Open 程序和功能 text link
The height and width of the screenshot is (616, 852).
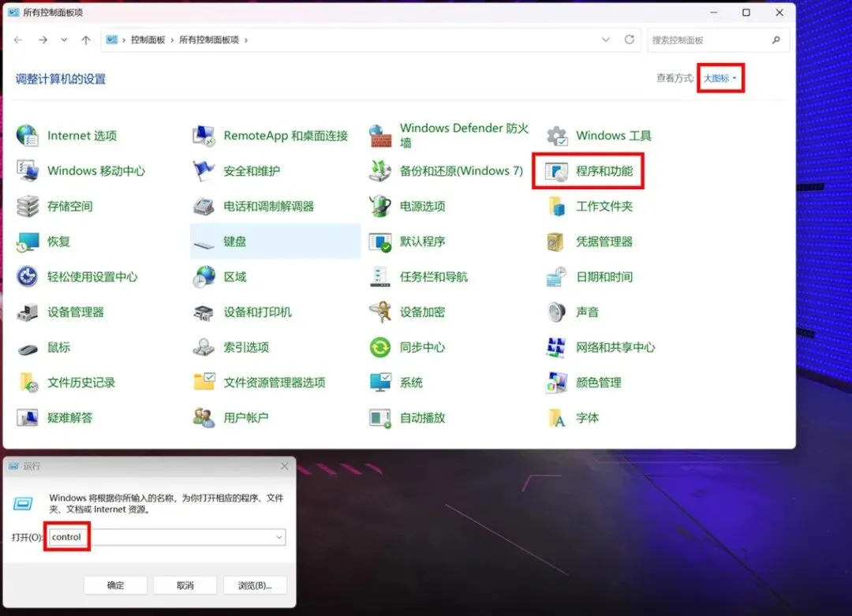point(604,171)
